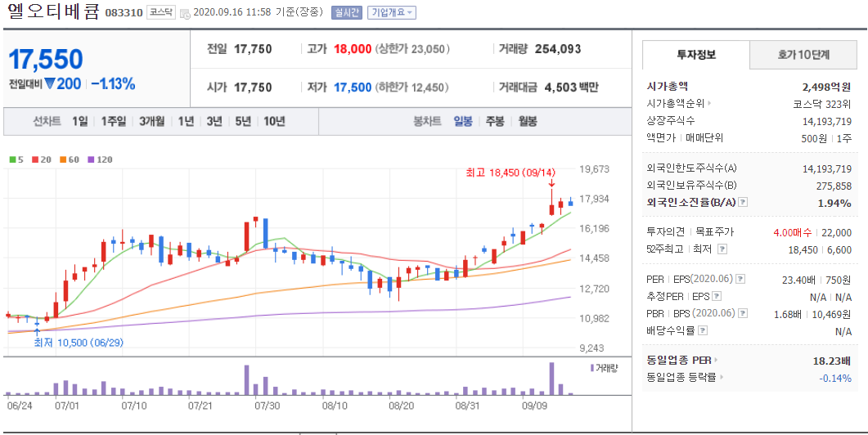The image size is (868, 435).
Task: Open the 기업개요 dropdown
Action: (x=391, y=13)
